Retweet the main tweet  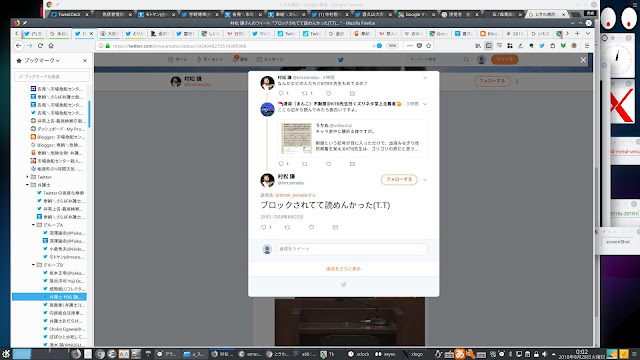287,227
